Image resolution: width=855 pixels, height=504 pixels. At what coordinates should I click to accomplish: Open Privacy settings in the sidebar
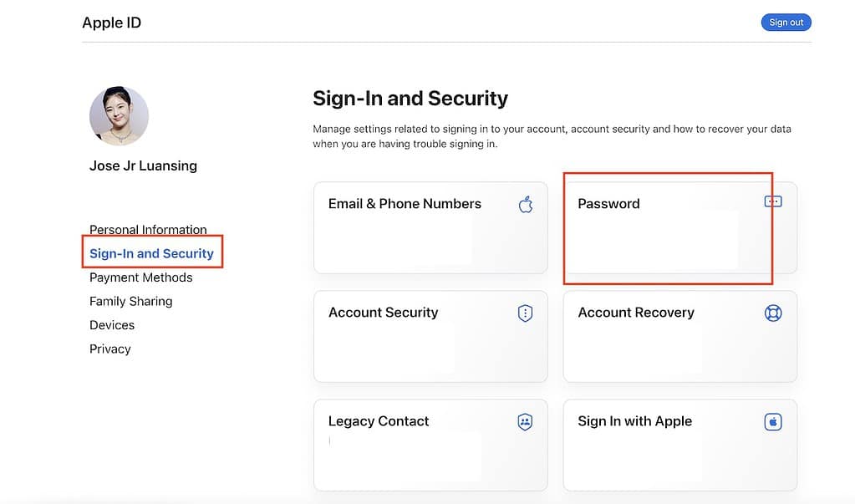point(109,349)
